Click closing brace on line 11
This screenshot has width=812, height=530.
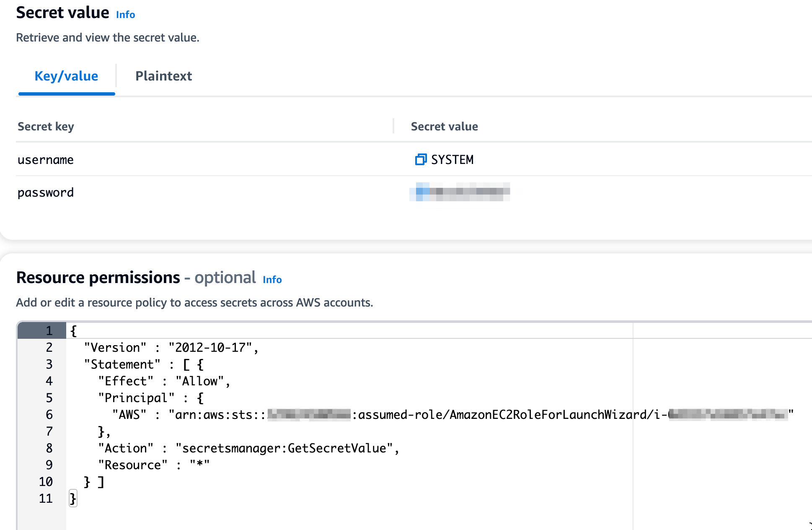coord(73,499)
